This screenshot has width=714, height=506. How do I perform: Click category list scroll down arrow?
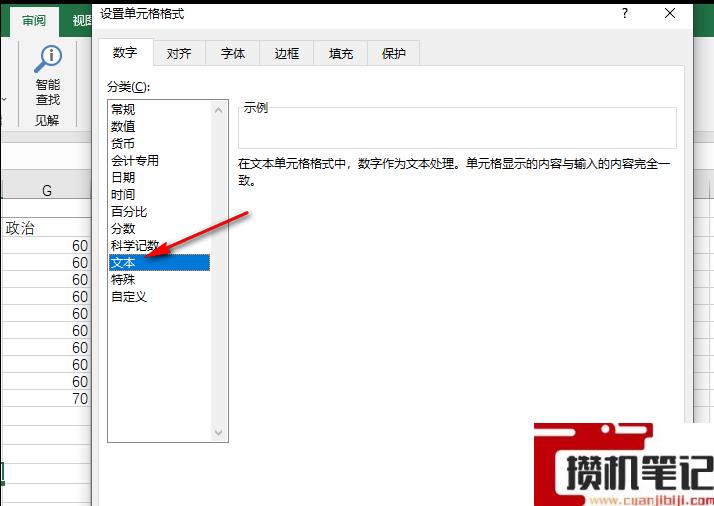click(219, 432)
